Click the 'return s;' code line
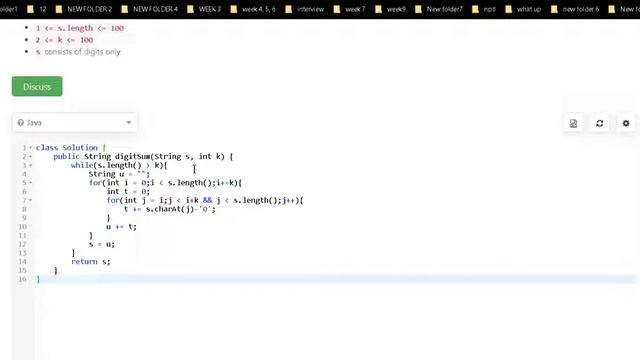Screen dimensions: 640x360 pyautogui.click(x=91, y=262)
